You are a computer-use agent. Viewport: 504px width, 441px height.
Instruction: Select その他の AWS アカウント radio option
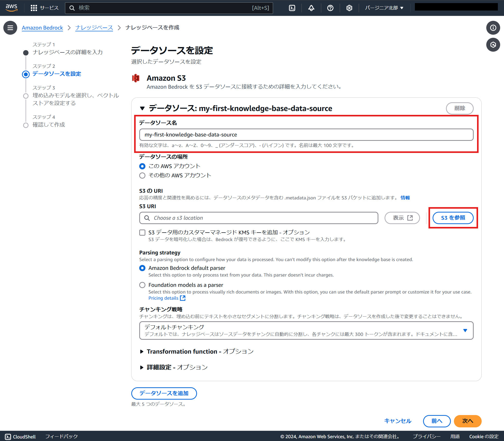[x=142, y=176]
